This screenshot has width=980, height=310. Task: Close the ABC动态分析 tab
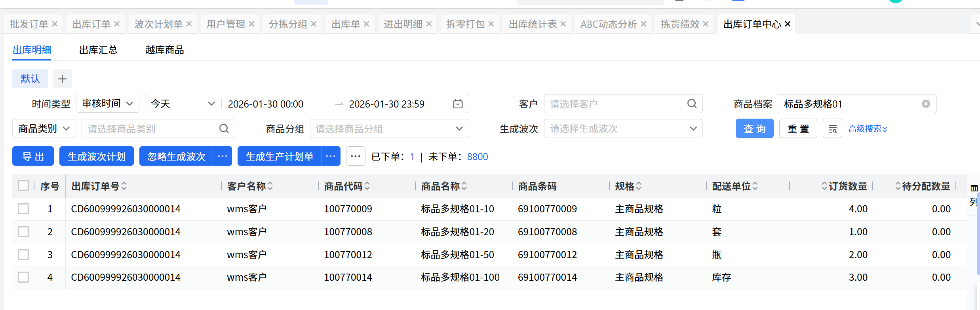pyautogui.click(x=643, y=24)
